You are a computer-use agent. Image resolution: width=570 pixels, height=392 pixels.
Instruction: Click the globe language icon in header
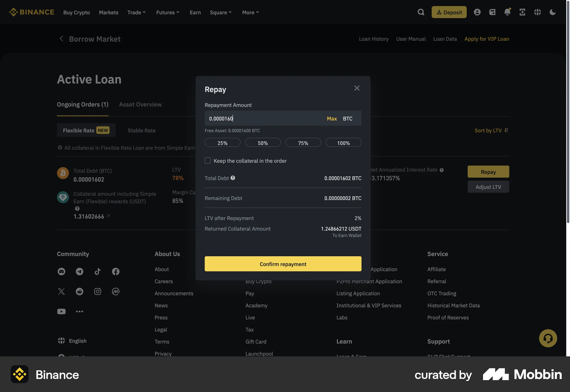coord(537,12)
